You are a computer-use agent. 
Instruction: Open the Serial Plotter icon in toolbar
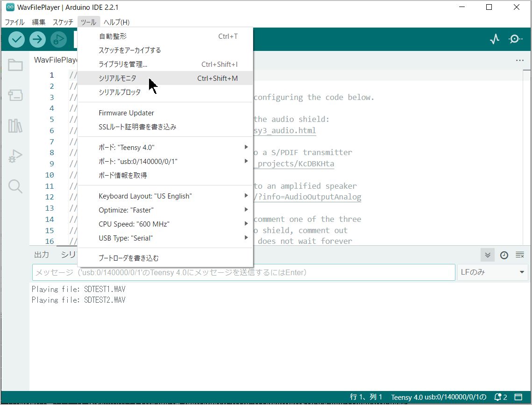pyautogui.click(x=494, y=39)
